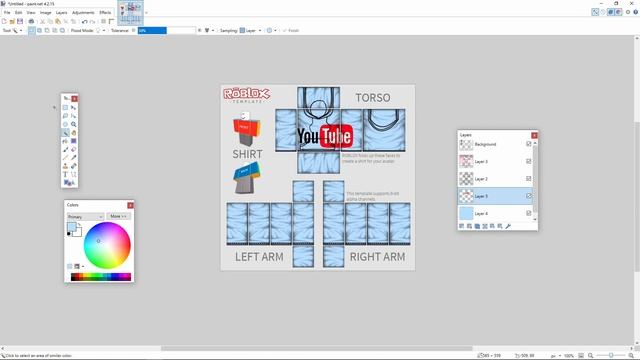640x360 pixels.
Task: Open the Sampling Layer dropdown
Action: click(250, 30)
